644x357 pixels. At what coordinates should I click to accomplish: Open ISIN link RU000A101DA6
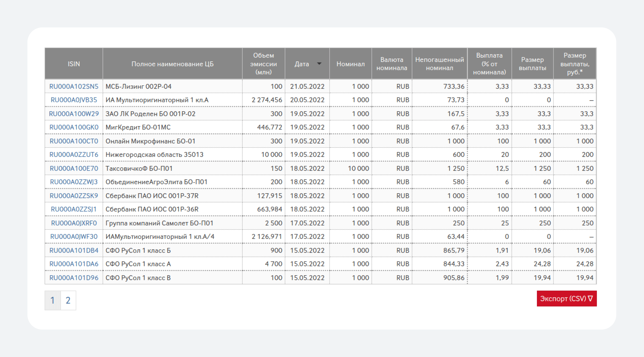74,264
